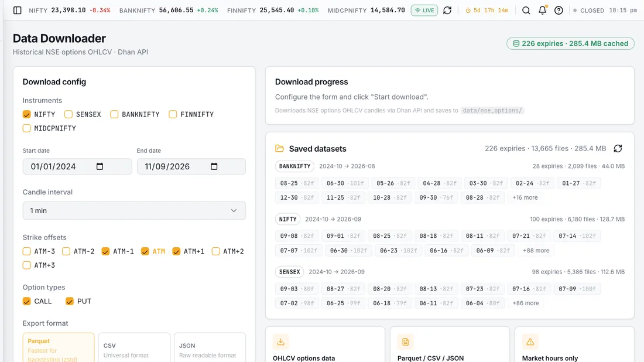The image size is (644, 362).
Task: Select SENSEX expiry chip 07-09 100f
Action: (577, 289)
